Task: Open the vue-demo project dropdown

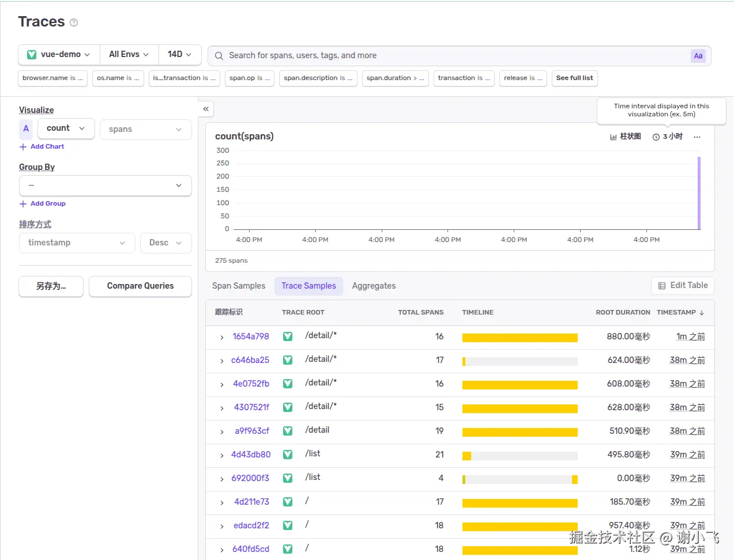Action: [59, 55]
